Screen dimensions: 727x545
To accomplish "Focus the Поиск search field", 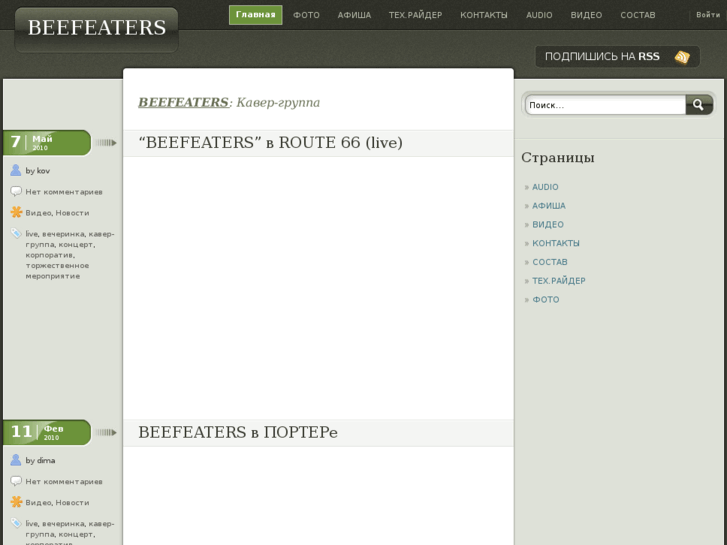I will 606,105.
